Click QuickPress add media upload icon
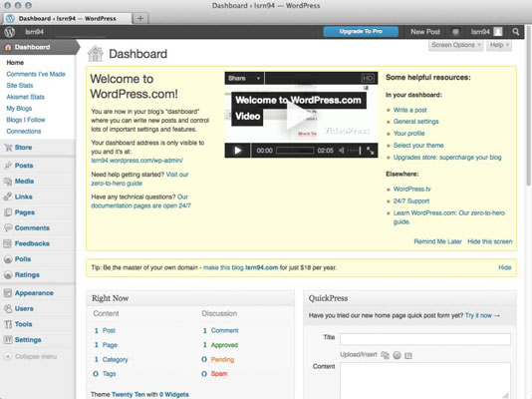Image resolution: width=532 pixels, height=399 pixels. tap(385, 355)
